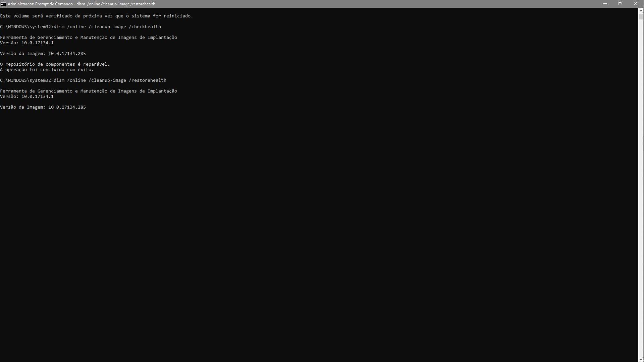Click the first 'Ferramenta de Gerenciamento' line

(89, 38)
